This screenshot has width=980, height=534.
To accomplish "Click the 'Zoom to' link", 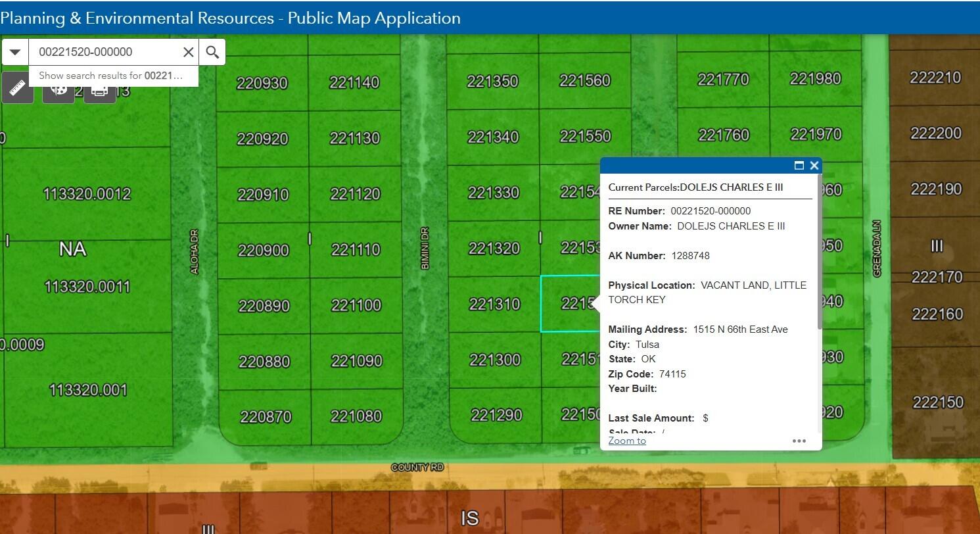I will tap(627, 441).
